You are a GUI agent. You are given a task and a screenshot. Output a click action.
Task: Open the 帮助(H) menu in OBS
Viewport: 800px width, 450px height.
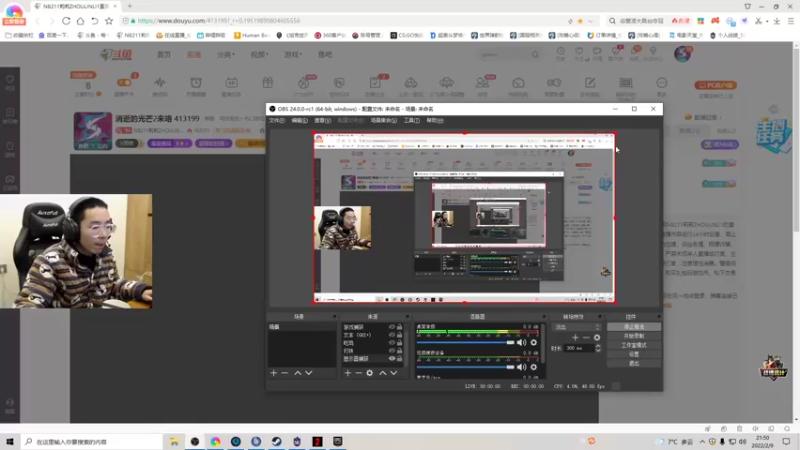coord(435,120)
